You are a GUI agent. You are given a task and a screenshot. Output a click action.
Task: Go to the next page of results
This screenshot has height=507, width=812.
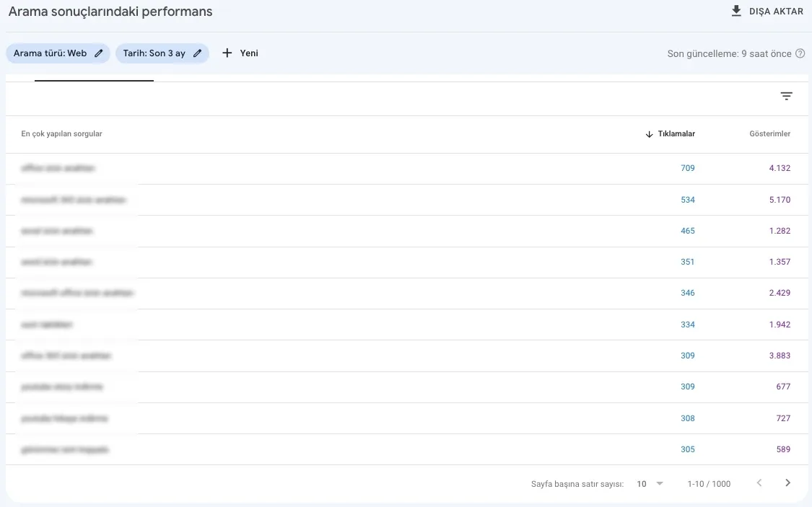(787, 482)
